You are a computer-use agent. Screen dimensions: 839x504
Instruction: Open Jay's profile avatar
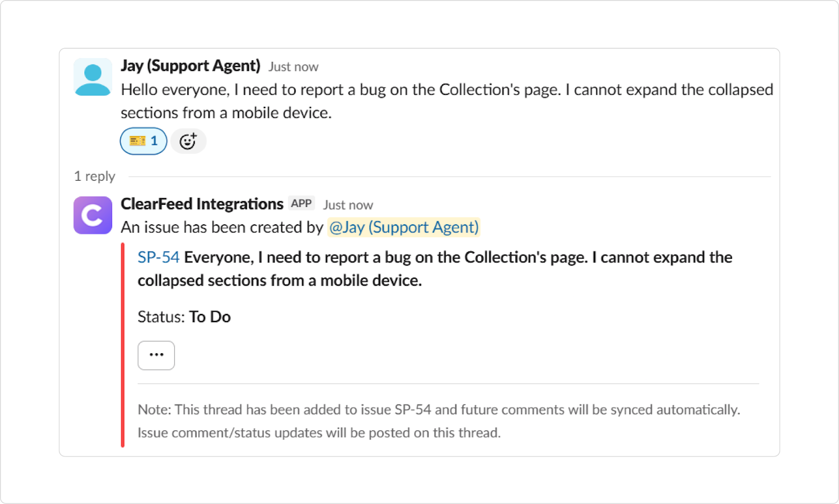[x=93, y=77]
